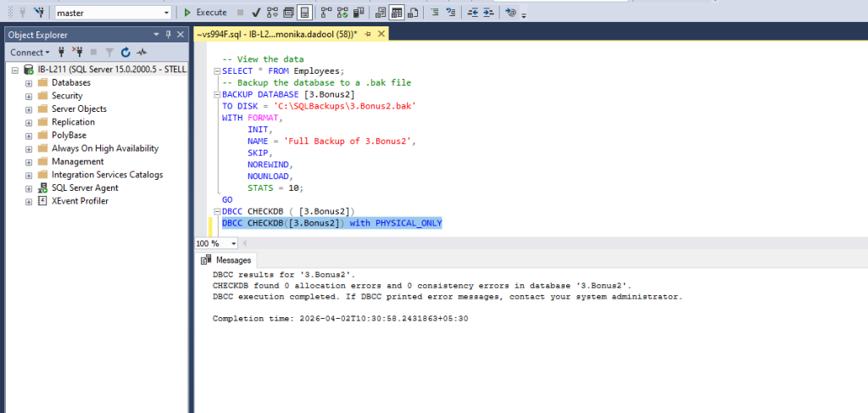The image size is (868, 413).
Task: Collapse the IB-L211 server node
Action: 15,70
